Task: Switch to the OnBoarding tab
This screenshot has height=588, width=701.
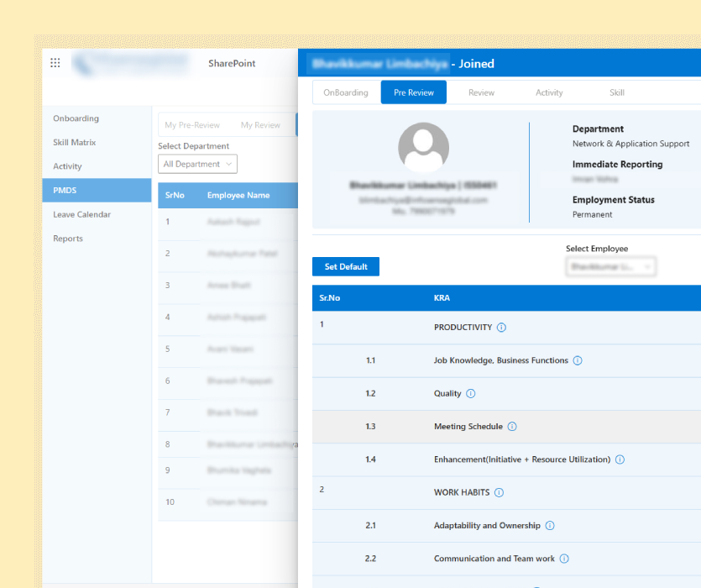Action: coord(346,92)
